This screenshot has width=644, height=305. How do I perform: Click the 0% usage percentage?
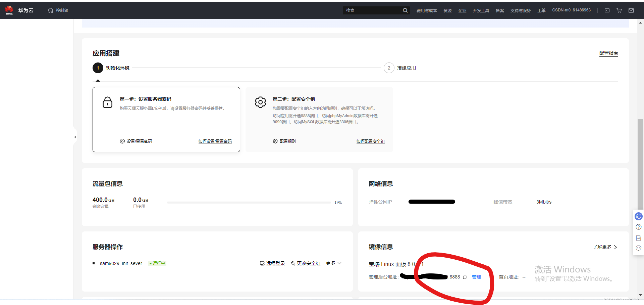pyautogui.click(x=338, y=203)
